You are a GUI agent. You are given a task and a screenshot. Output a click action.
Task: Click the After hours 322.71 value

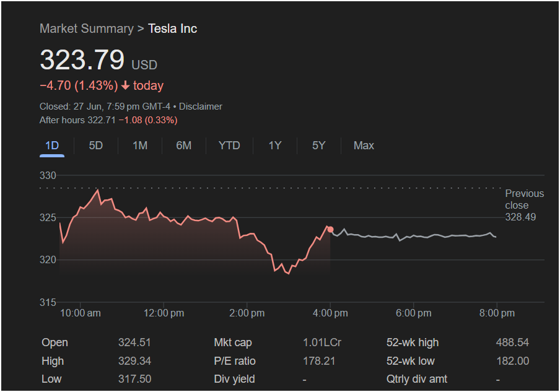pos(77,120)
